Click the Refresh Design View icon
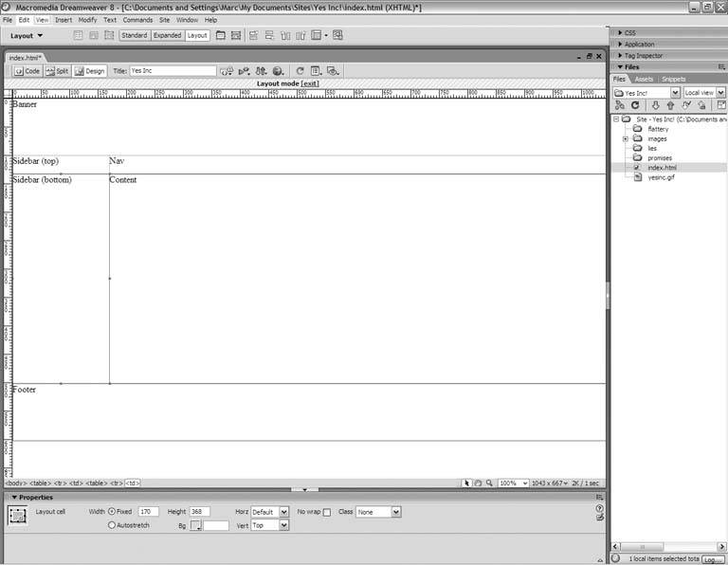Screen dimensions: 728x565 point(300,71)
